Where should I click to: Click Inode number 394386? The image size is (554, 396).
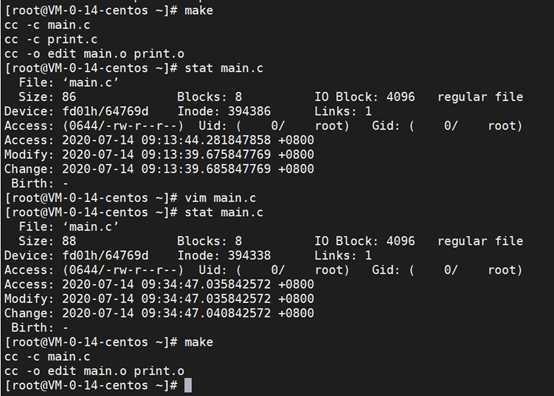(x=249, y=111)
